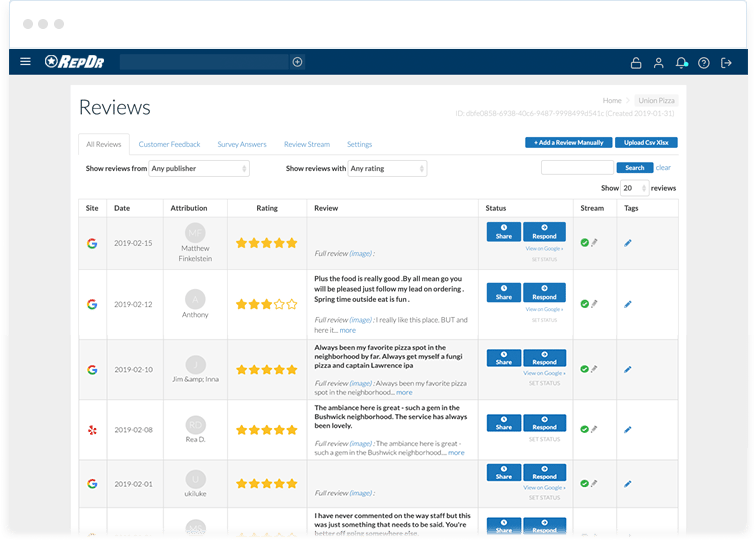Image resolution: width=755 pixels, height=540 pixels.
Task: Toggle stream checkmark for 2019-02-10 review
Action: [585, 369]
